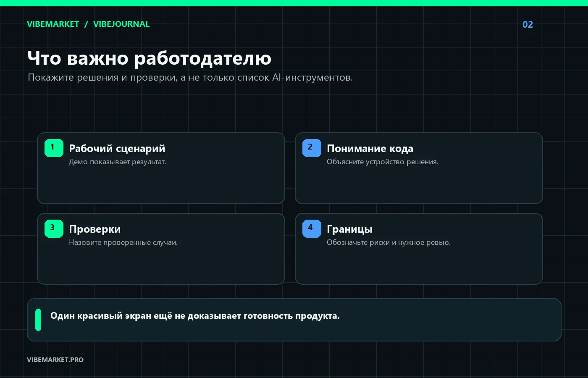
Task: Click the blue number 4 badge
Action: coord(312,228)
